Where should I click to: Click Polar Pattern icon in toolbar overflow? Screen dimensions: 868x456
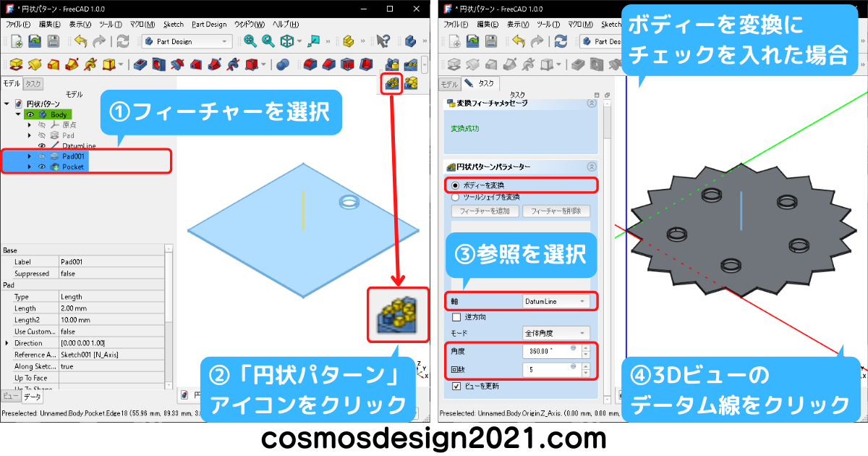pyautogui.click(x=392, y=83)
